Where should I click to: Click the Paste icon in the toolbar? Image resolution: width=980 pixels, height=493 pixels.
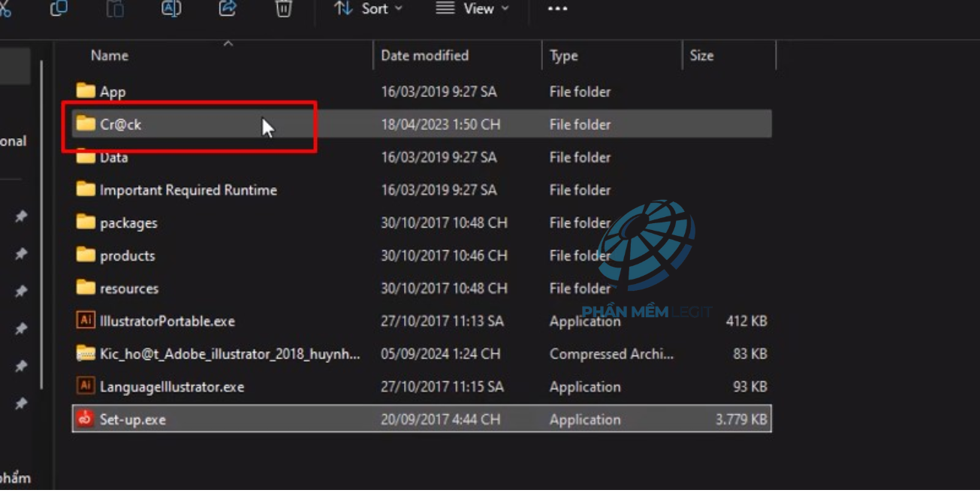115,8
